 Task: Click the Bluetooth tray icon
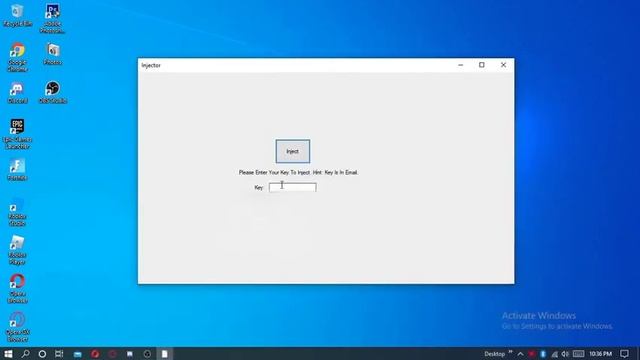[543, 354]
